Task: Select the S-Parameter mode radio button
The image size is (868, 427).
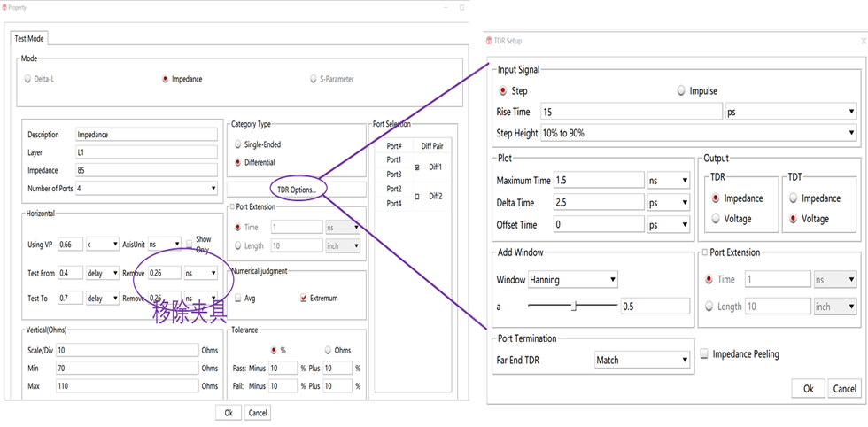Action: click(314, 79)
